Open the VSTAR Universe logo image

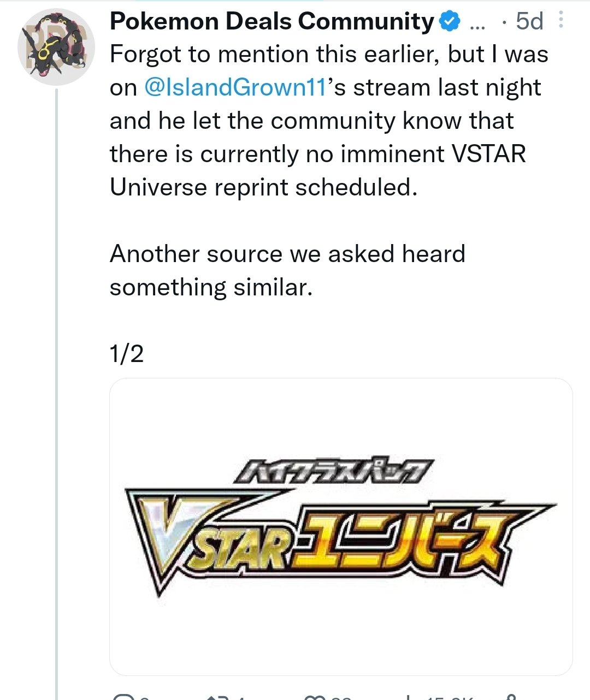[341, 526]
